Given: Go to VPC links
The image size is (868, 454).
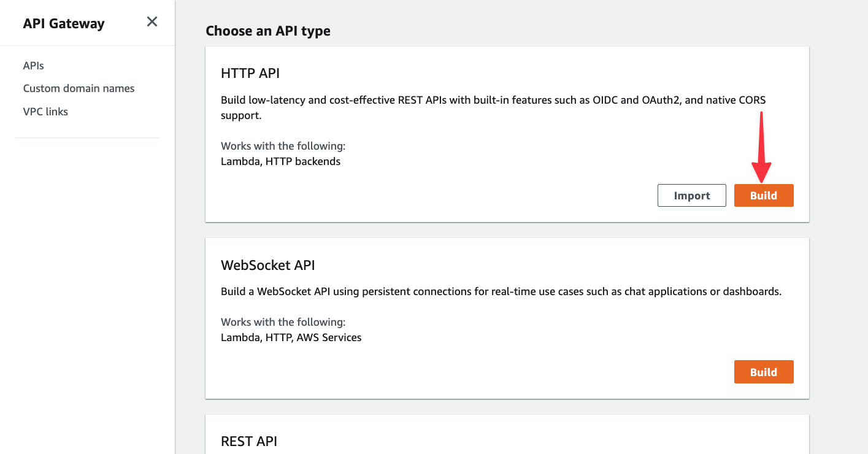Looking at the screenshot, I should click(x=45, y=112).
